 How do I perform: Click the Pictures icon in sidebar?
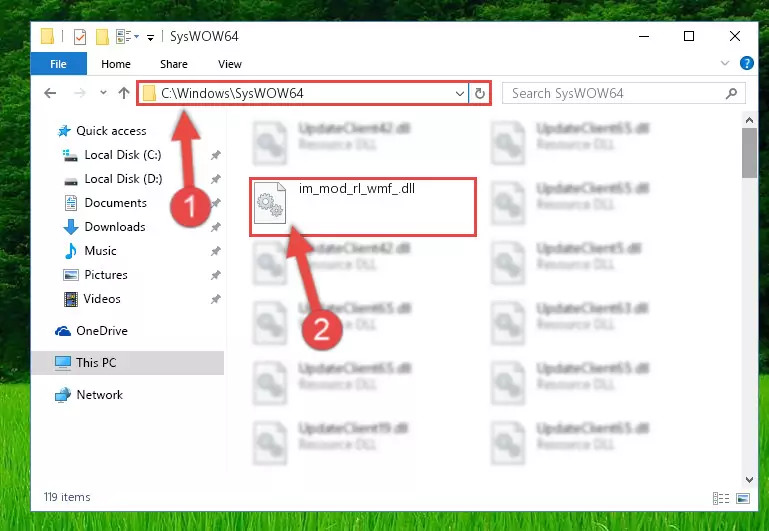coord(71,275)
